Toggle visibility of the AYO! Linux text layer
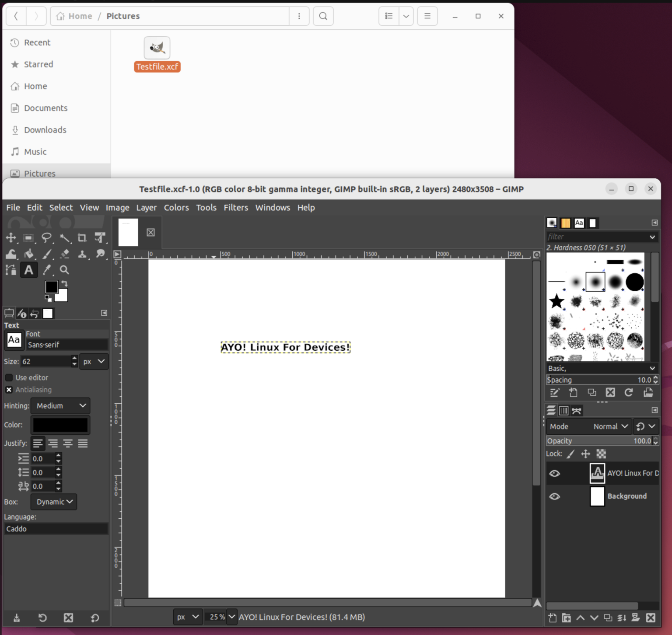This screenshot has width=672, height=635. (x=555, y=473)
